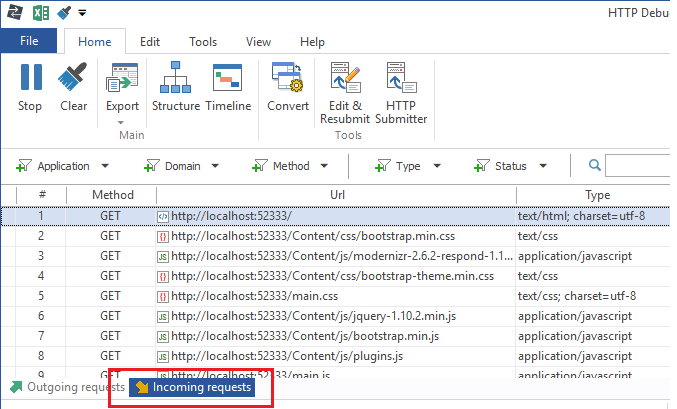This screenshot has width=677, height=409.
Task: Open the Export tool
Action: (122, 77)
